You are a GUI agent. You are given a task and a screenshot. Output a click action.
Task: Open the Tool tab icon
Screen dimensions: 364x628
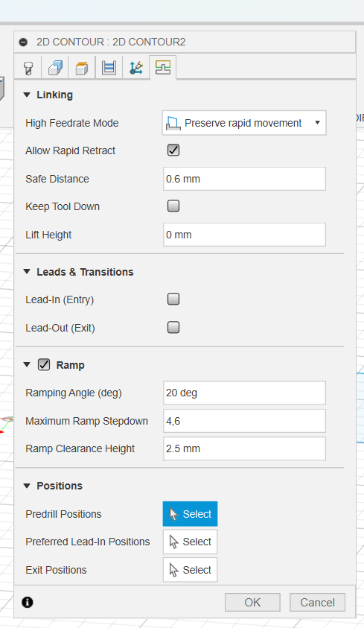tap(28, 68)
